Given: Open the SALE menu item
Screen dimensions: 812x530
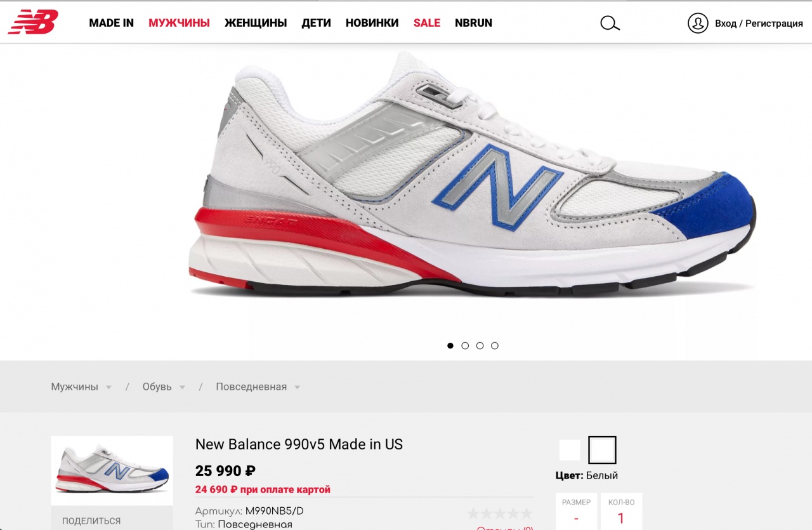Looking at the screenshot, I should 427,23.
